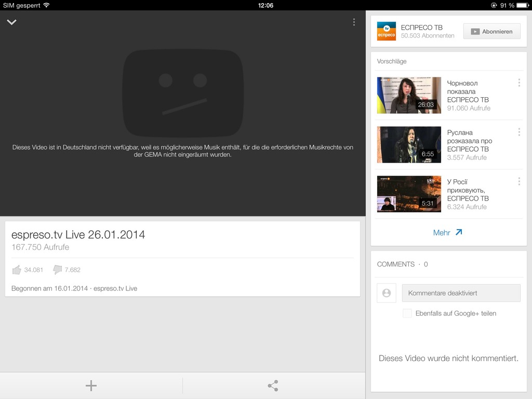The height and width of the screenshot is (399, 532).
Task: Open options for the Чорновол показала video
Action: [x=519, y=83]
